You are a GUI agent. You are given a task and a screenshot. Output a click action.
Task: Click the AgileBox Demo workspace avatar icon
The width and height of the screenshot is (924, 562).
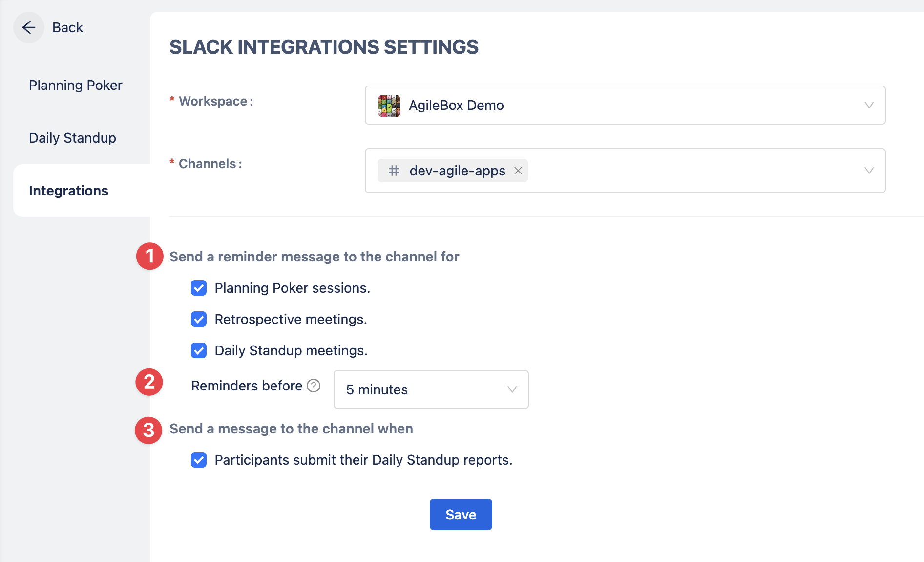(389, 106)
